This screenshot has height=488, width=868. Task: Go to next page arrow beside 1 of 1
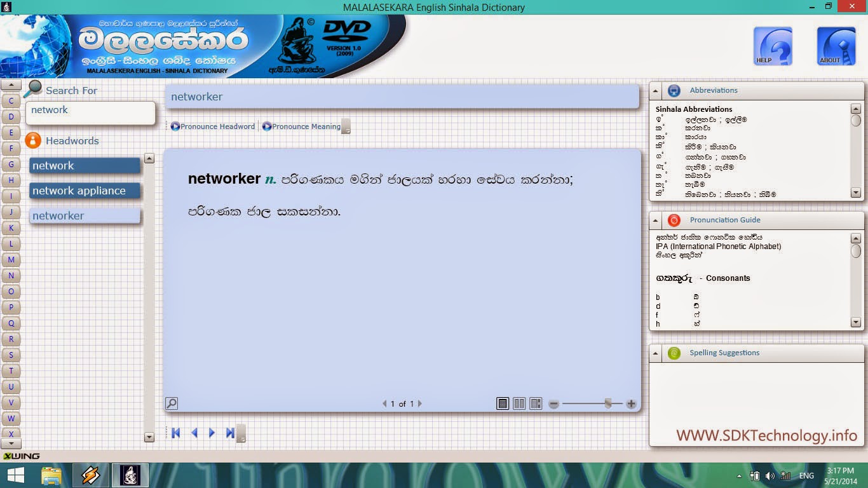click(419, 403)
